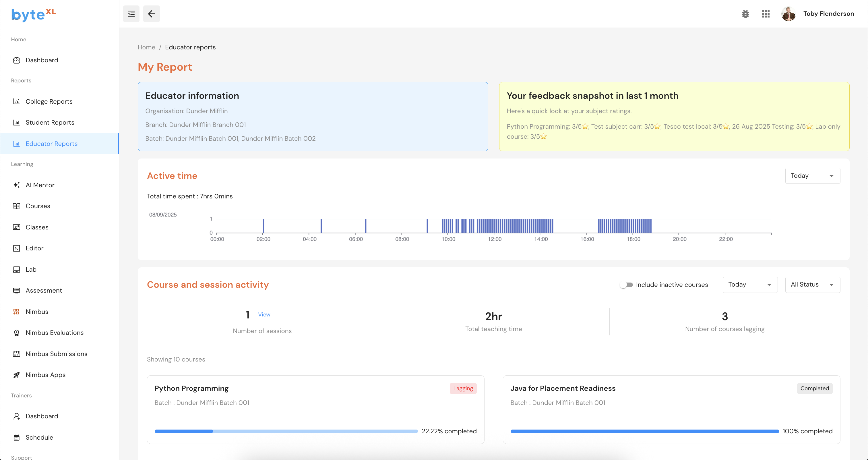Click Home breadcrumb link
This screenshot has height=460, width=868.
click(146, 47)
